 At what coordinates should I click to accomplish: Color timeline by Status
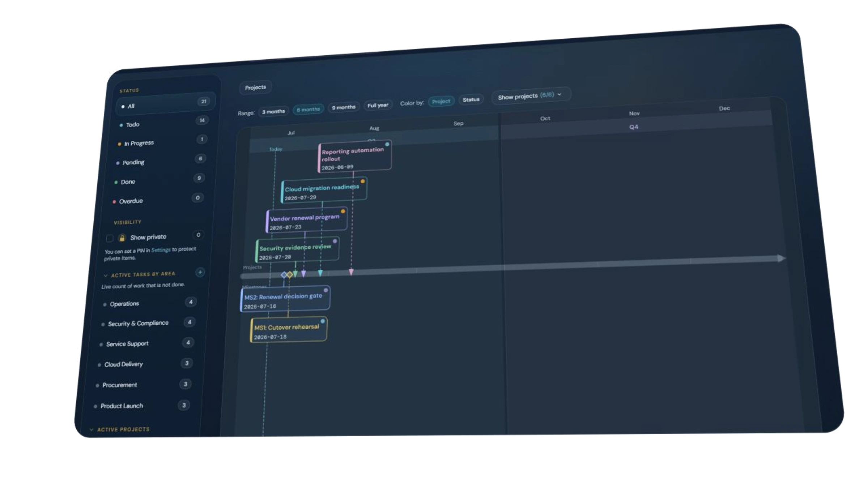pyautogui.click(x=471, y=99)
